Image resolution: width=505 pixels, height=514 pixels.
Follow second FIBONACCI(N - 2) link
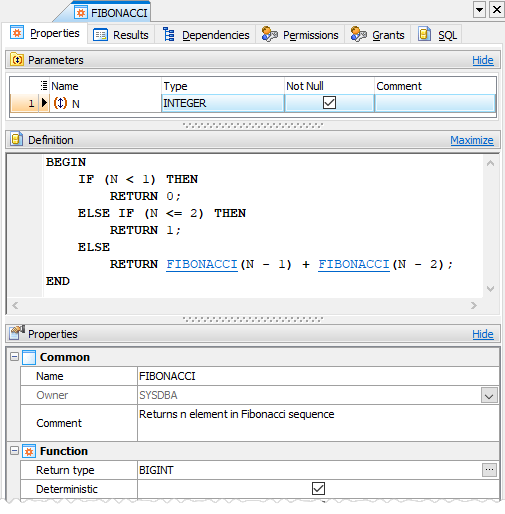[x=354, y=264]
